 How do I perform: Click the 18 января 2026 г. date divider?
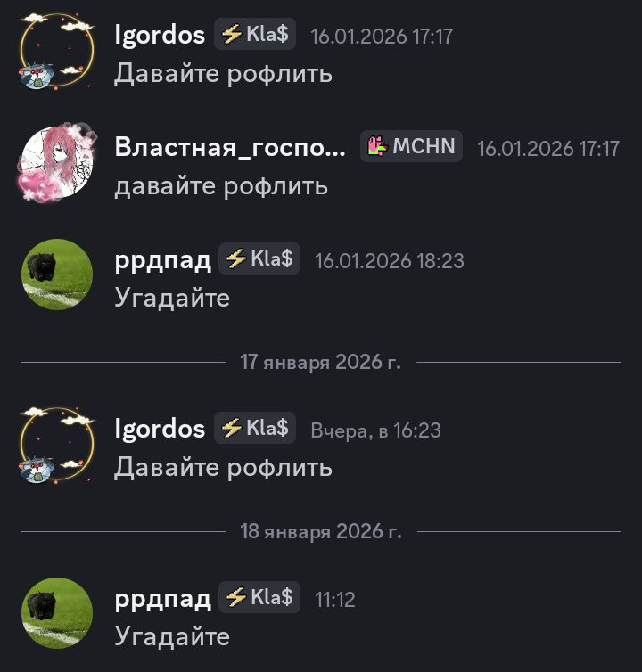point(321,531)
